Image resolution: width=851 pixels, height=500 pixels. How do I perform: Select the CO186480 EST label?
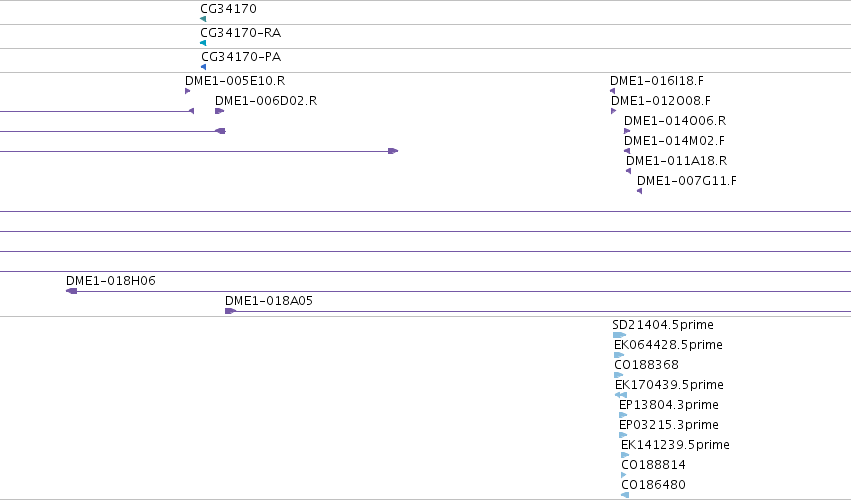click(653, 485)
